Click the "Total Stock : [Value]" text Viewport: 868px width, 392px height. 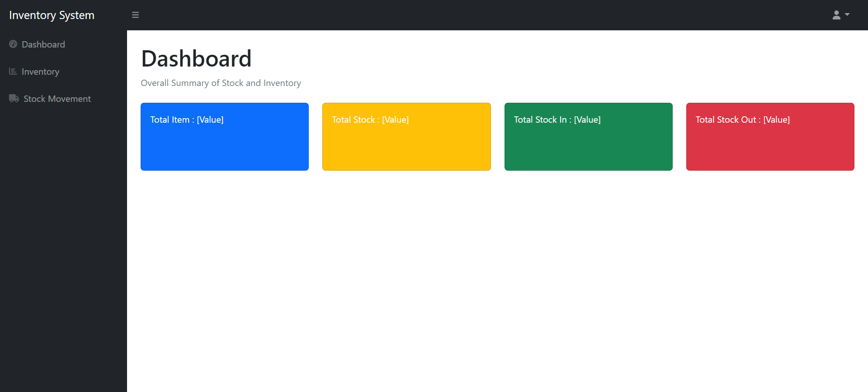[x=370, y=120]
